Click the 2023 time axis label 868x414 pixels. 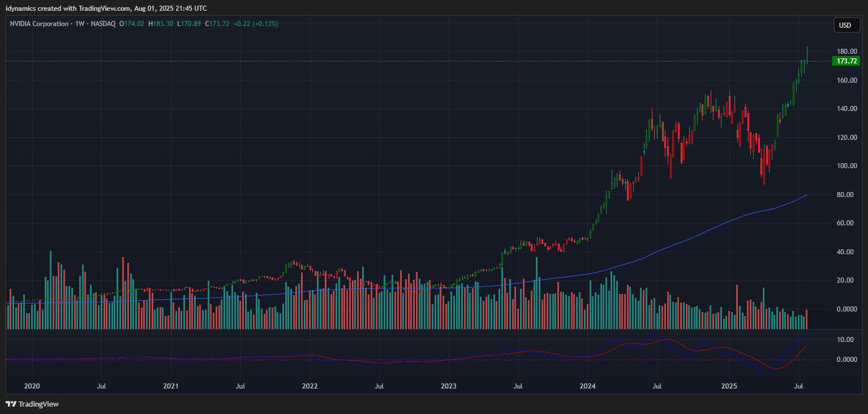point(448,386)
